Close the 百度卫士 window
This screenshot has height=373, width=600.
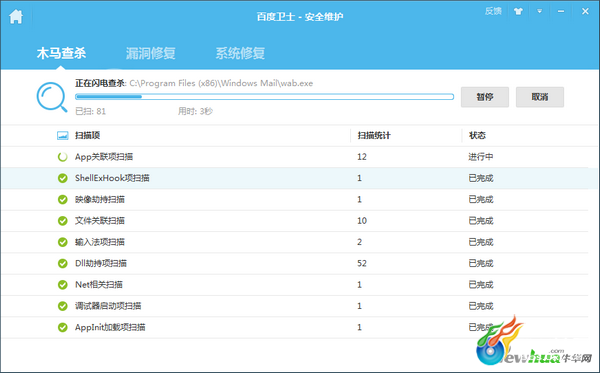(585, 11)
